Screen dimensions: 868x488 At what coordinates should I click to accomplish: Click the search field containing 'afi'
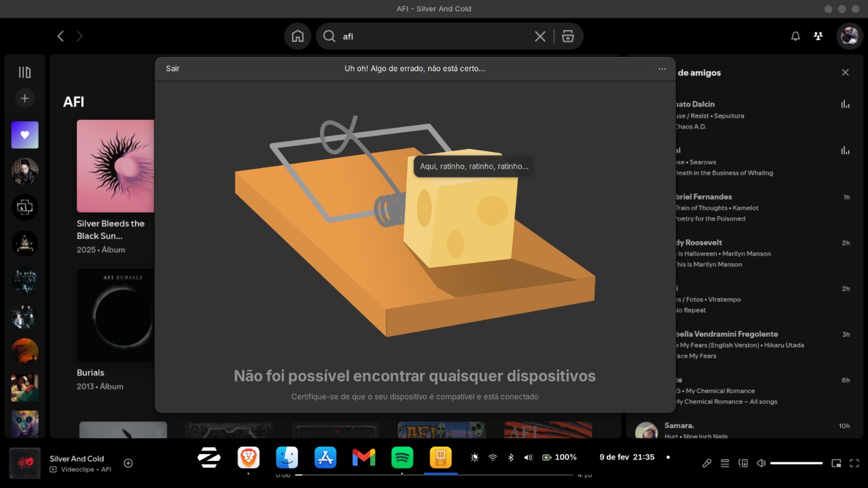[x=434, y=36]
